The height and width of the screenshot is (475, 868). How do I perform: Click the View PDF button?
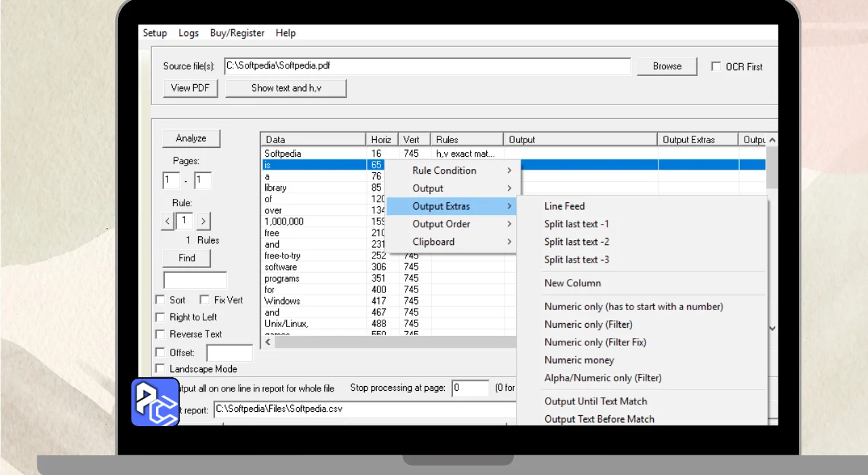pyautogui.click(x=190, y=88)
